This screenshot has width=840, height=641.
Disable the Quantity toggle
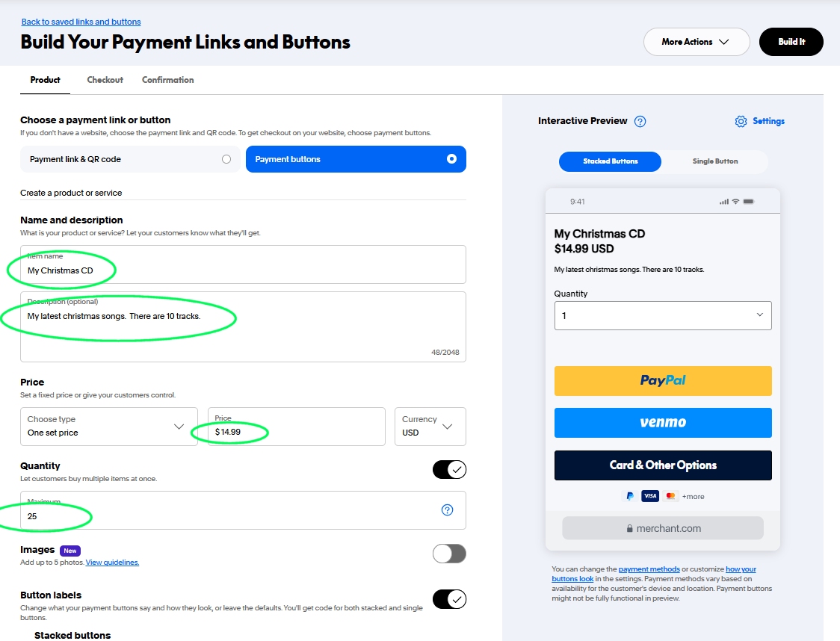[x=449, y=469]
